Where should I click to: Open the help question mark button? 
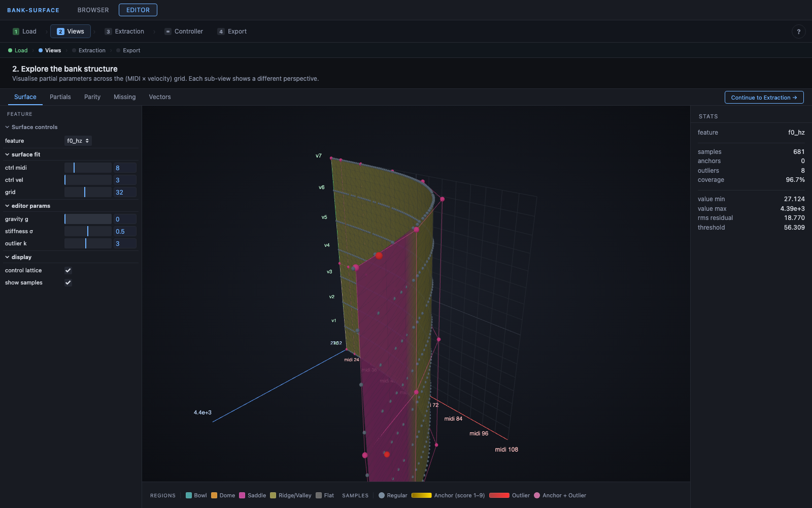(x=798, y=31)
